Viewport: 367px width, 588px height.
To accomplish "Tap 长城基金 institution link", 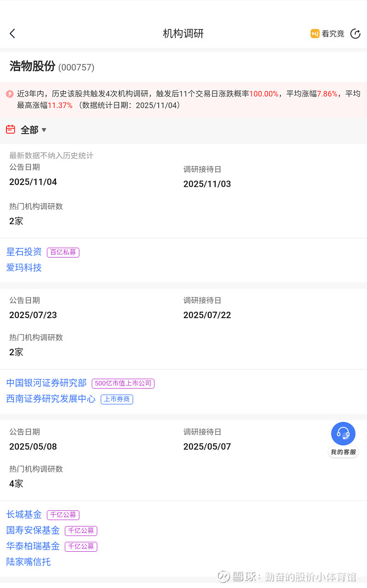I will tap(24, 515).
